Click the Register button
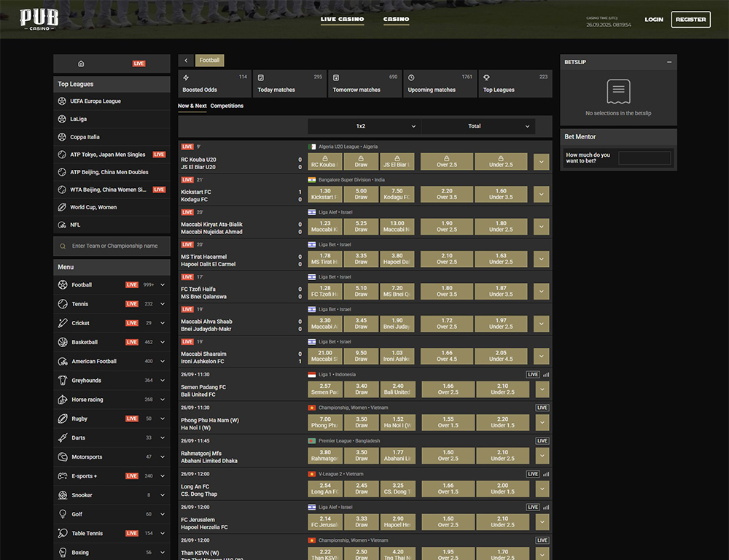The height and width of the screenshot is (560, 729). click(690, 20)
